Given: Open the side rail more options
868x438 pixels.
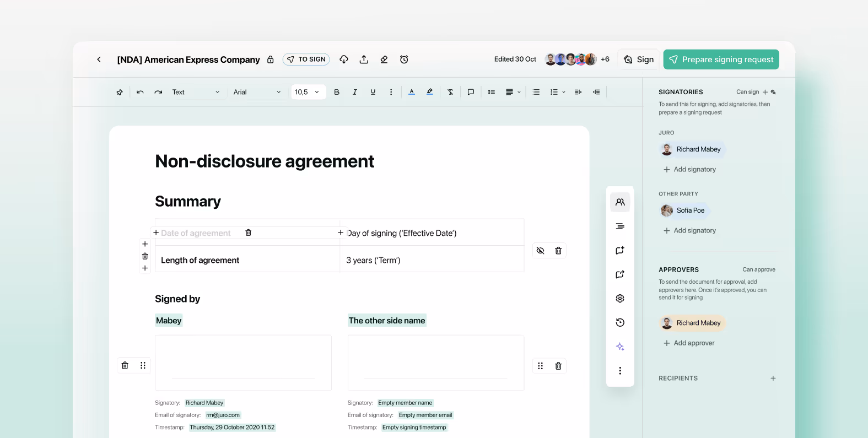Looking at the screenshot, I should tap(620, 371).
